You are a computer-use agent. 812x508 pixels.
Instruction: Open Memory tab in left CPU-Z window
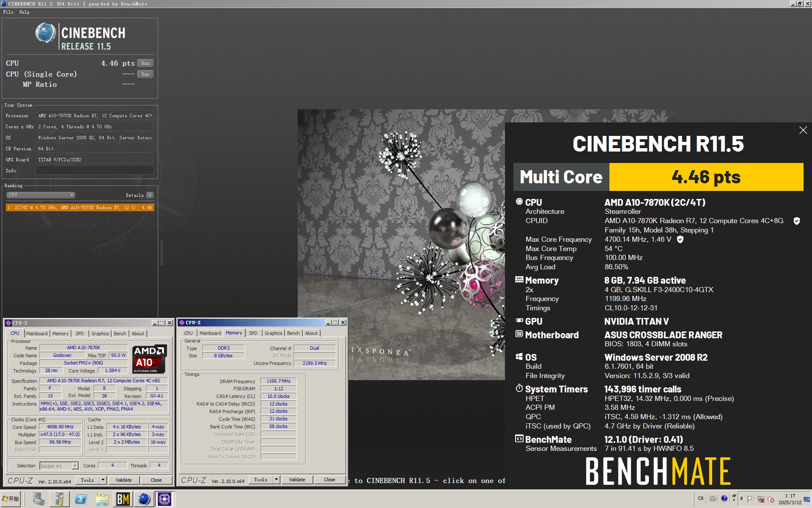60,334
